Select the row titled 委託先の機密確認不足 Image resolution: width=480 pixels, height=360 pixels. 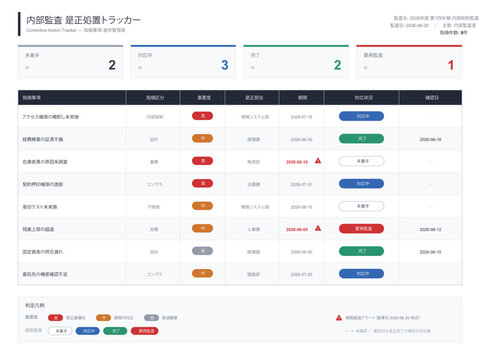coord(240,274)
